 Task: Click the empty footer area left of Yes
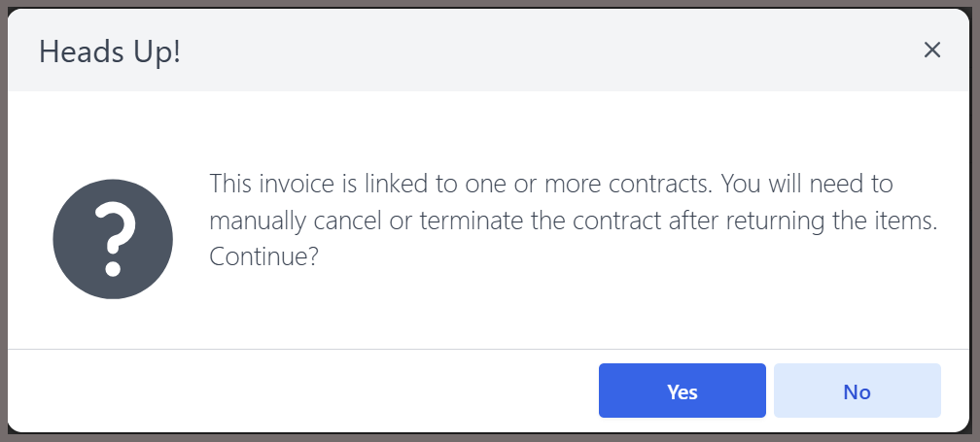coord(300,391)
